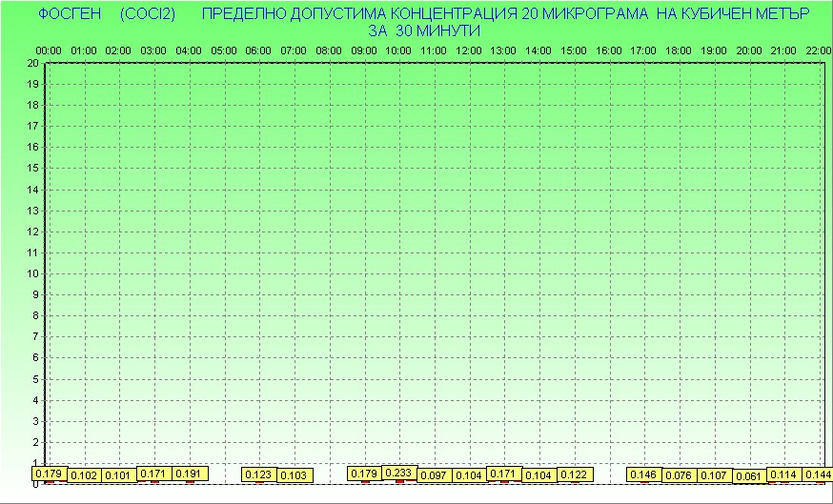Select the 0.114 value label

[783, 474]
